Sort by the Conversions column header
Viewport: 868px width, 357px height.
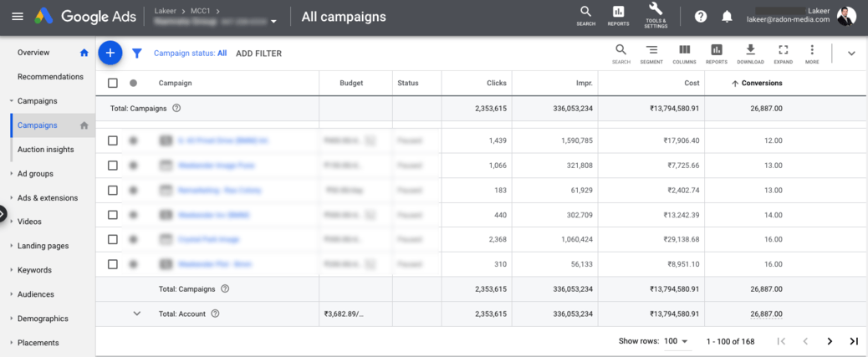tap(761, 84)
